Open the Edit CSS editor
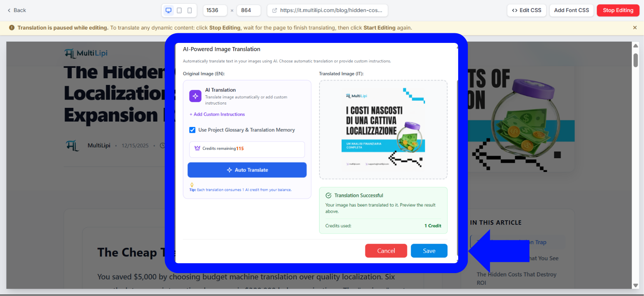This screenshot has width=644, height=296. (x=527, y=10)
